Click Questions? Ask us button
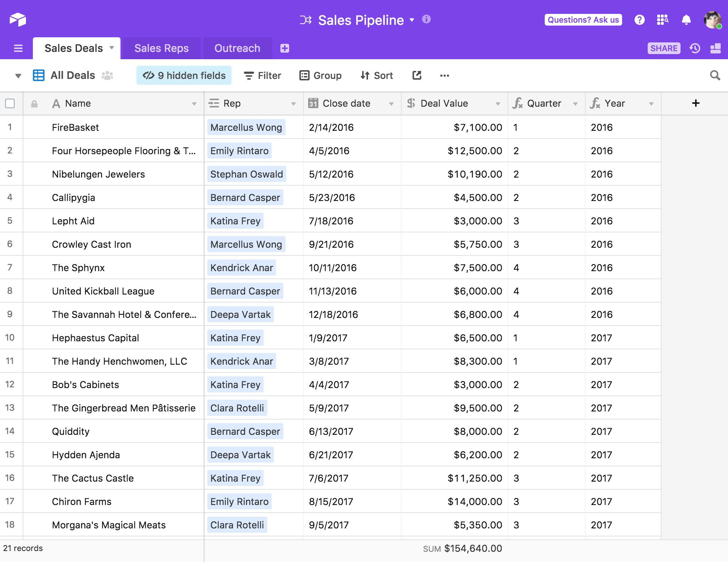 (x=583, y=20)
